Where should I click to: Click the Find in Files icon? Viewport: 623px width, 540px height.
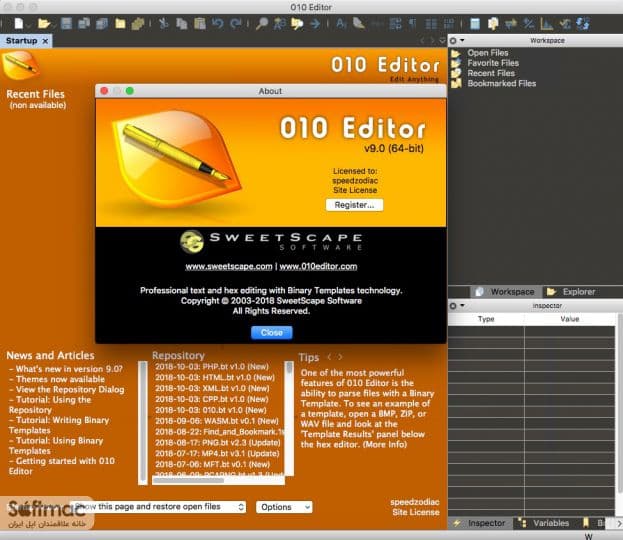pos(297,23)
